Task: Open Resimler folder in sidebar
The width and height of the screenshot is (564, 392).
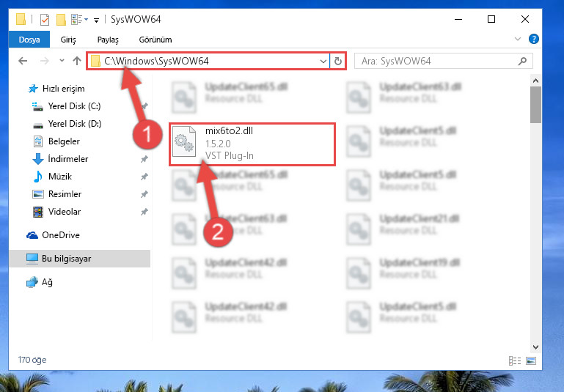Action: 65,194
